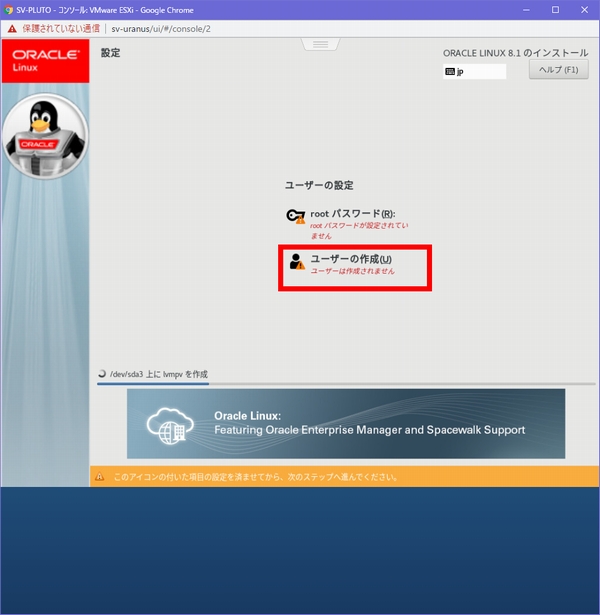The height and width of the screenshot is (615, 600).
Task: Click the warning icon in orange bar
Action: tap(100, 477)
